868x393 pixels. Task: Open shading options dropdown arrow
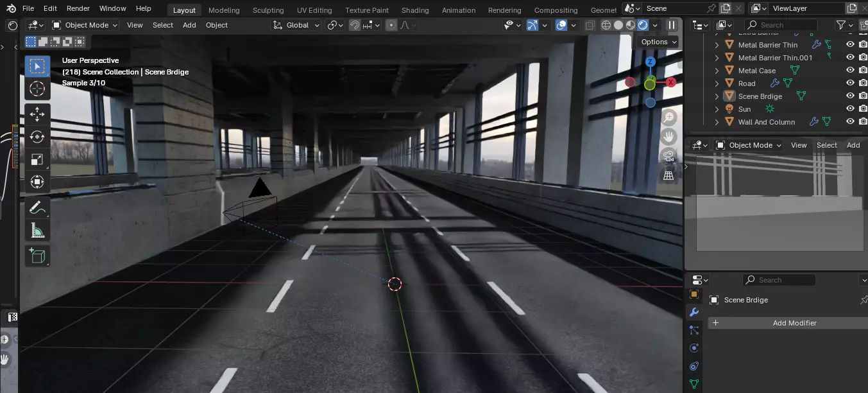(x=655, y=25)
